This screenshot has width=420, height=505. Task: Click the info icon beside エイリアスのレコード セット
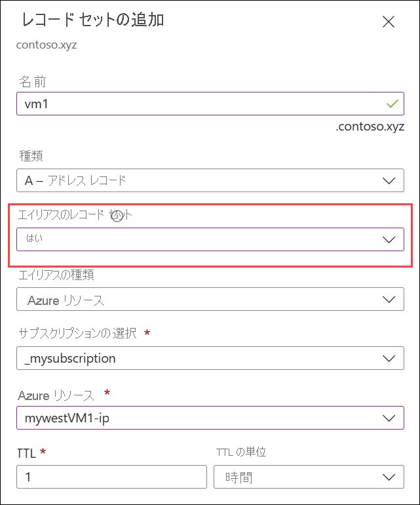pyautogui.click(x=117, y=216)
